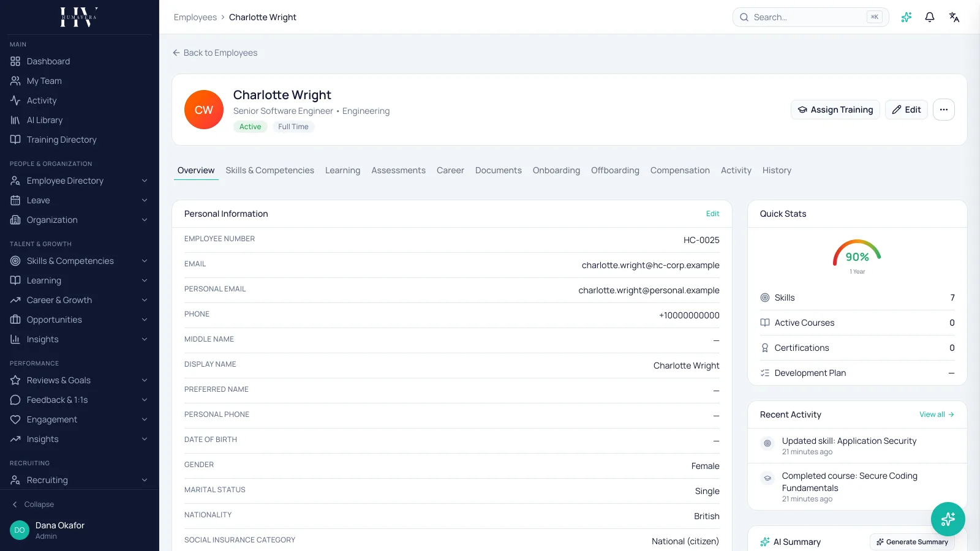Collapse the sidebar

coord(33,504)
